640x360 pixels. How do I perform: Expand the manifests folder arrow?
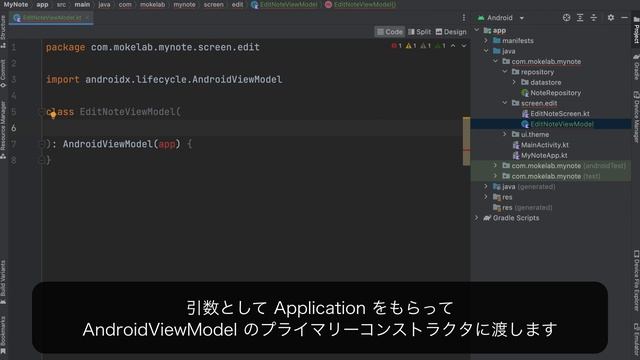(x=486, y=40)
